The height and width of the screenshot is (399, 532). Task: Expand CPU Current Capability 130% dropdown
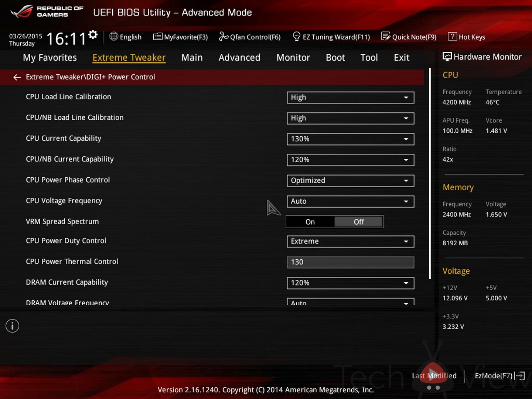pos(350,139)
